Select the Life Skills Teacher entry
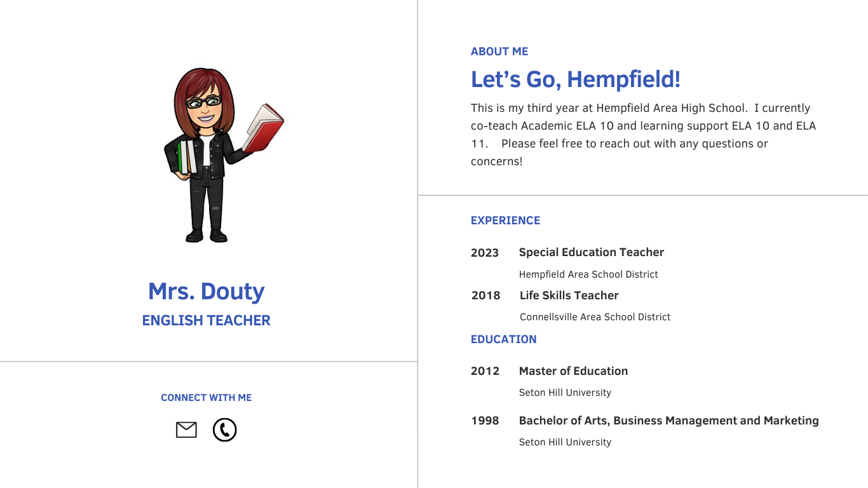This screenshot has width=868, height=488. tap(569, 295)
